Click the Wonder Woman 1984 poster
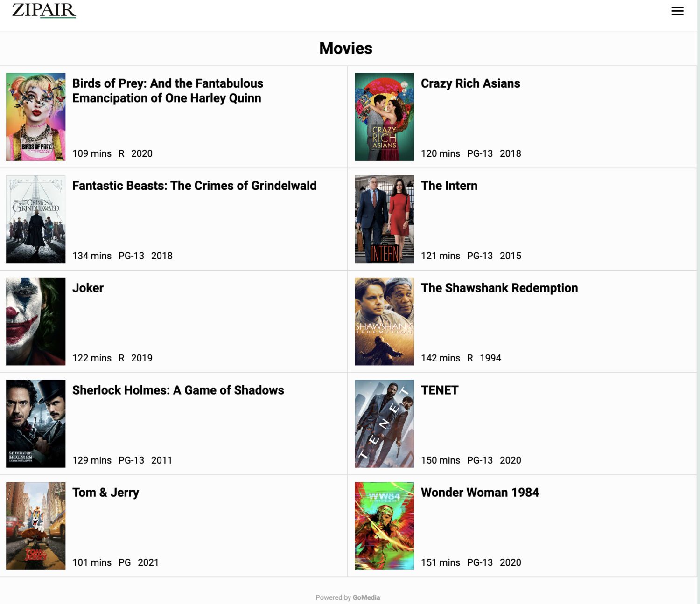This screenshot has width=700, height=604. [384, 526]
